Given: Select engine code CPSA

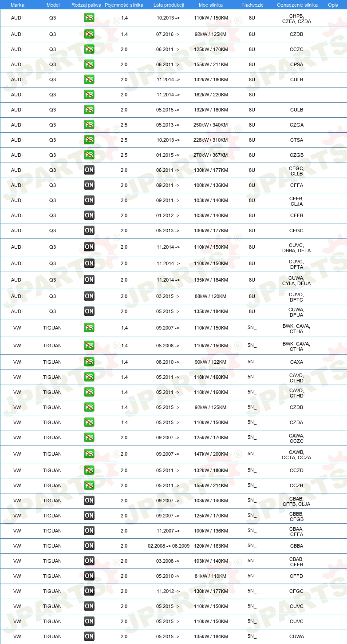Looking at the screenshot, I should [x=297, y=64].
